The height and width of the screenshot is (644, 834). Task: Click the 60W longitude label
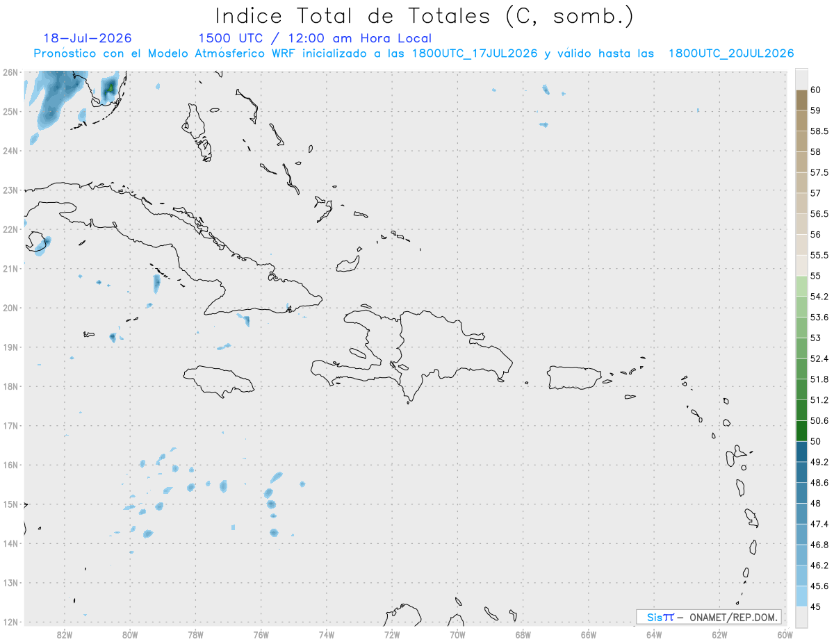pos(785,635)
